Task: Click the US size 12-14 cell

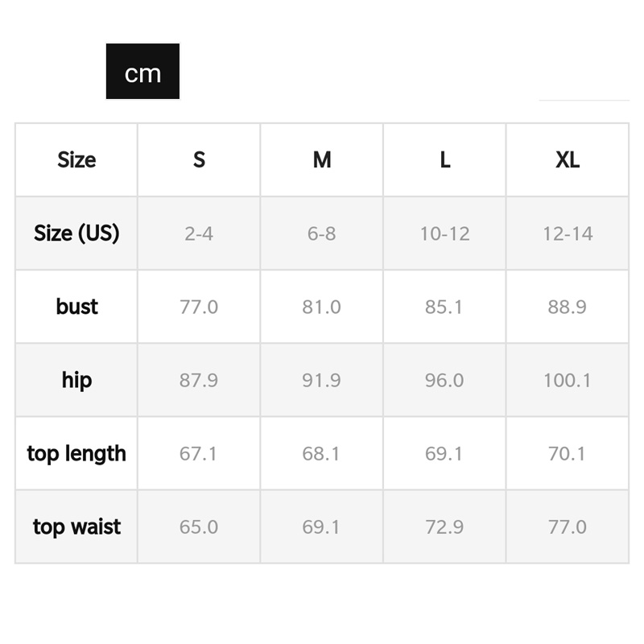Action: click(x=568, y=233)
